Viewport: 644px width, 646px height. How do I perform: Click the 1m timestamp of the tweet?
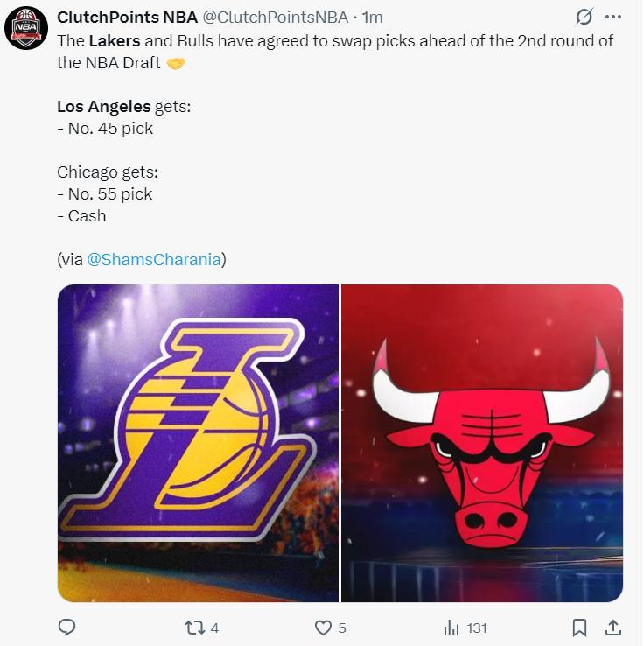[372, 18]
